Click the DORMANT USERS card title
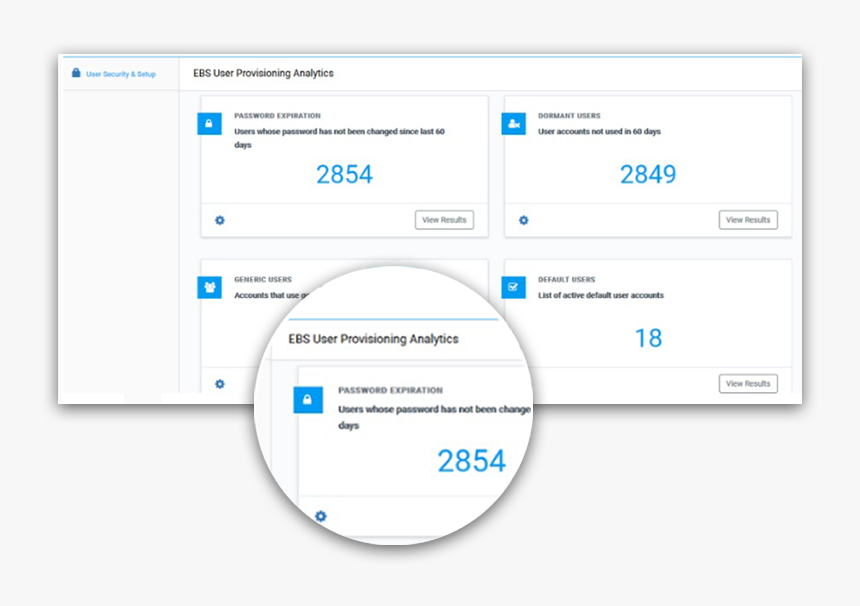This screenshot has height=606, width=860. tap(569, 116)
